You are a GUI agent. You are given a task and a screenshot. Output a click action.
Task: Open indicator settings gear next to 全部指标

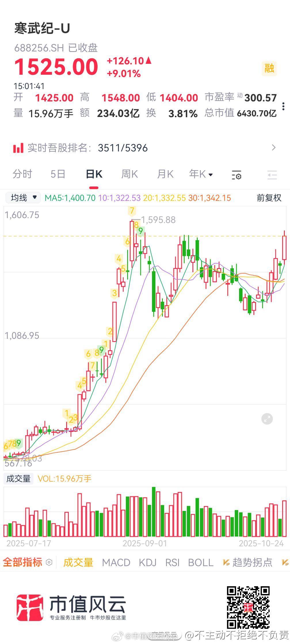(x=49, y=562)
